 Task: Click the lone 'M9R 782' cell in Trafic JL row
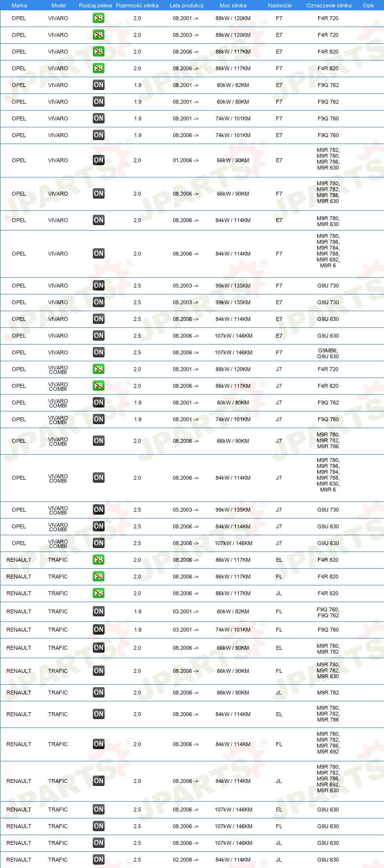328,693
